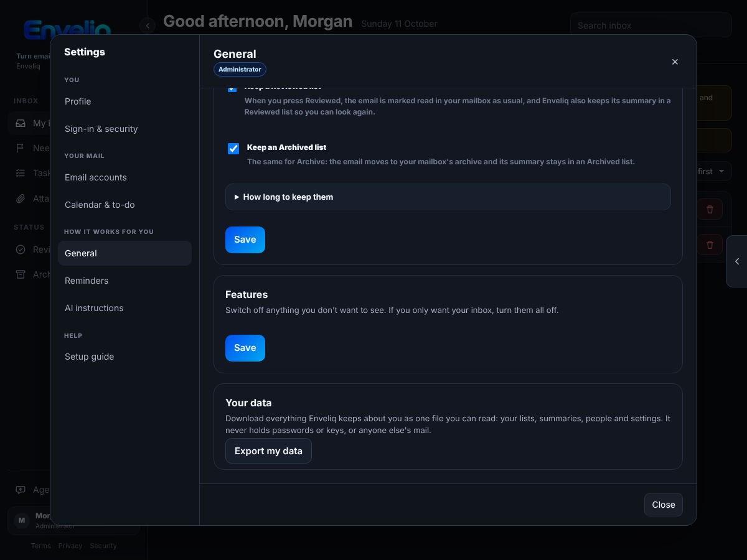Click the Your data heading
Screen dimensions: 747x560
coord(248,403)
